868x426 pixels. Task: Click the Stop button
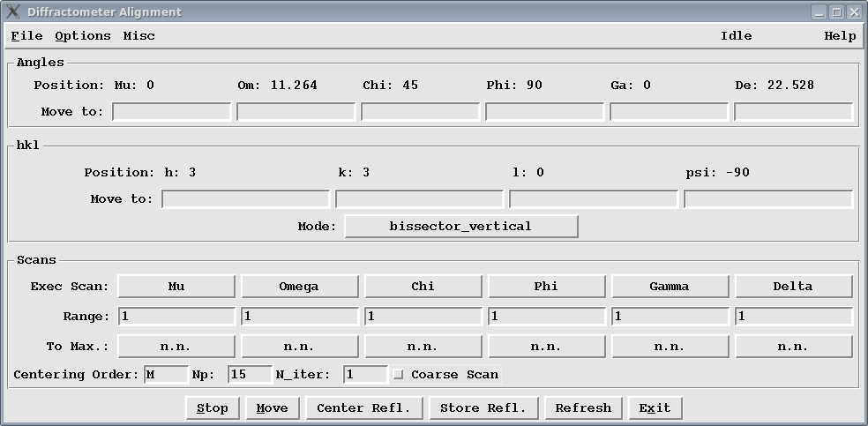[x=213, y=408]
